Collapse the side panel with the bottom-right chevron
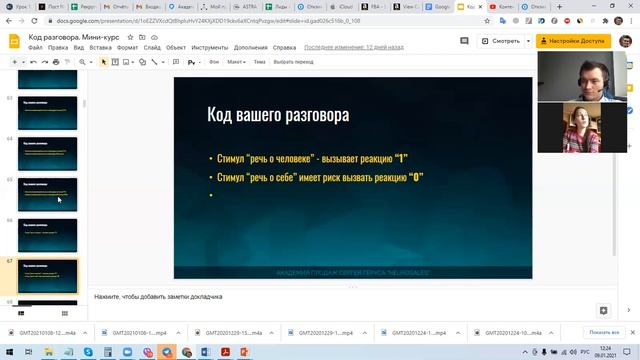This screenshot has height=360, width=640. click(629, 310)
